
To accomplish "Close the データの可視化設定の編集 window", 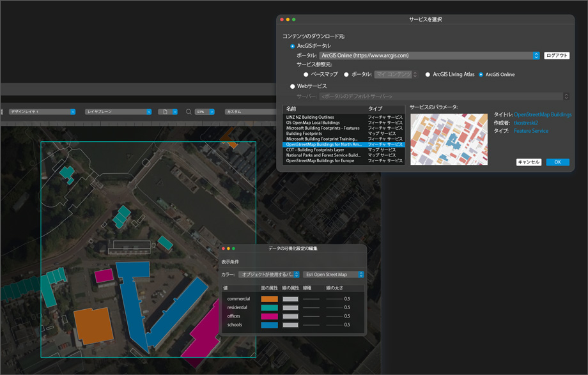I will point(223,249).
